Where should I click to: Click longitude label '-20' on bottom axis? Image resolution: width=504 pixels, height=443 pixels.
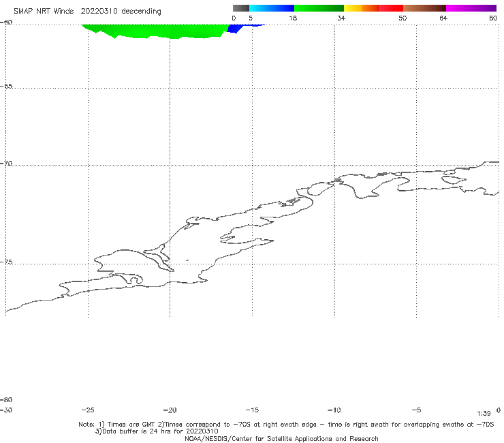pyautogui.click(x=170, y=410)
